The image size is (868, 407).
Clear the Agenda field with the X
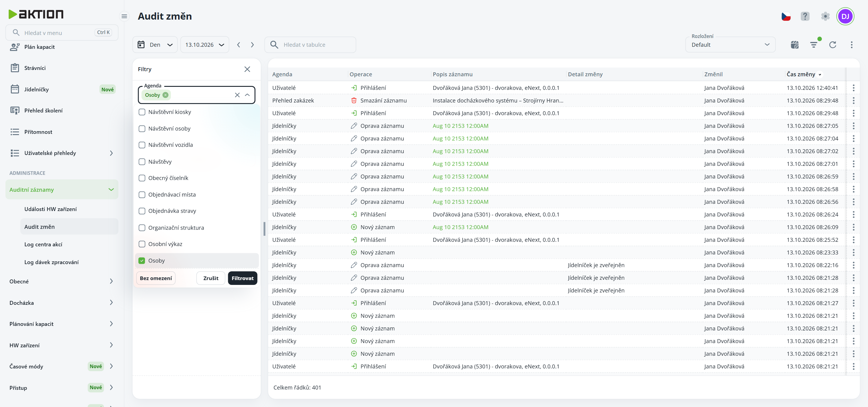point(237,95)
